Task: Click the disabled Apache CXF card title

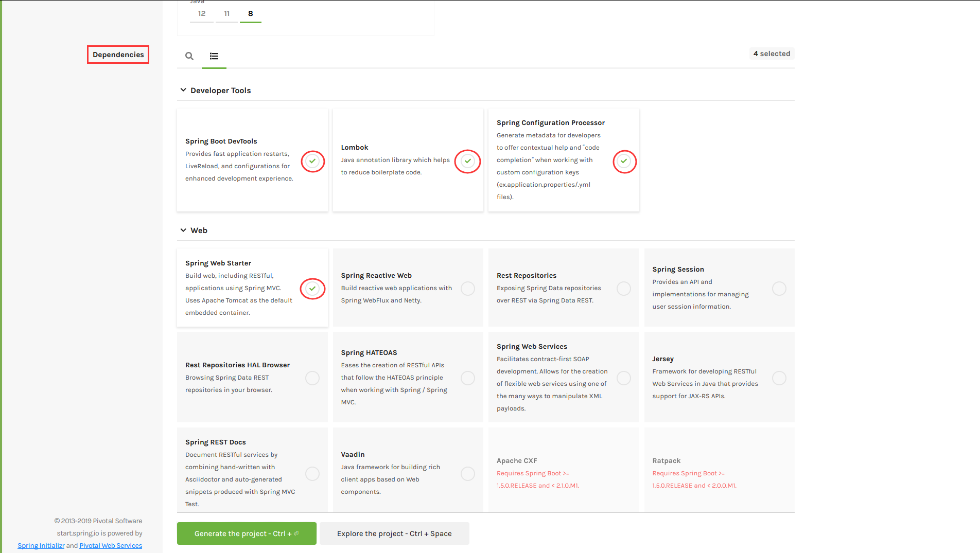Action: pos(517,460)
